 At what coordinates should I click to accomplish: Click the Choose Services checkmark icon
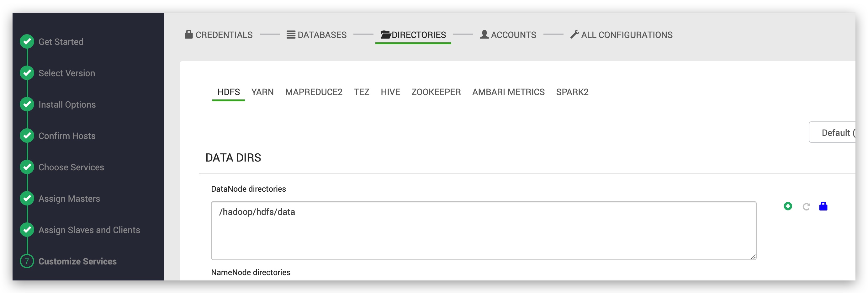27,167
